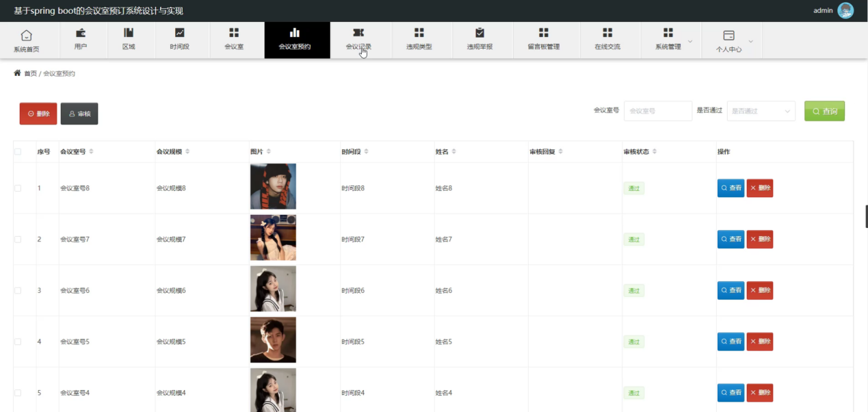Image resolution: width=868 pixels, height=412 pixels.
Task: Open the photo thumbnail in 会议室号5 row
Action: click(273, 339)
